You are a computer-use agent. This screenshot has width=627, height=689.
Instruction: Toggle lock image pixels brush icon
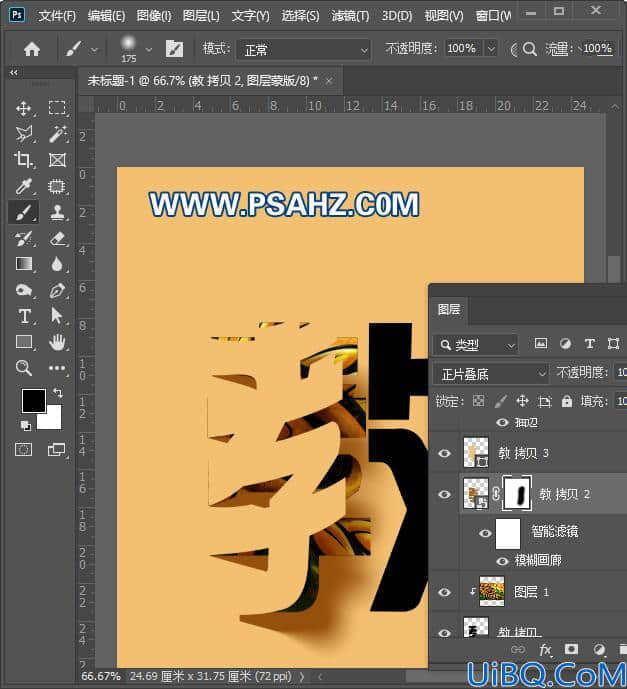pos(500,401)
